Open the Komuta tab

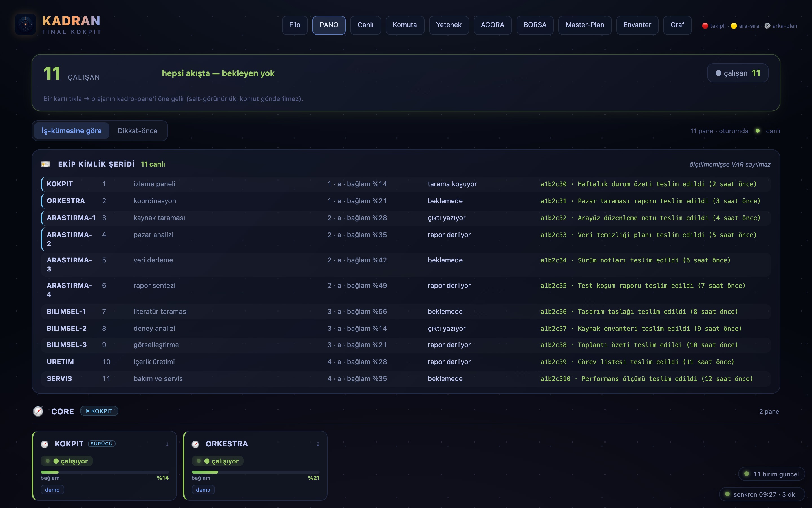tap(405, 25)
